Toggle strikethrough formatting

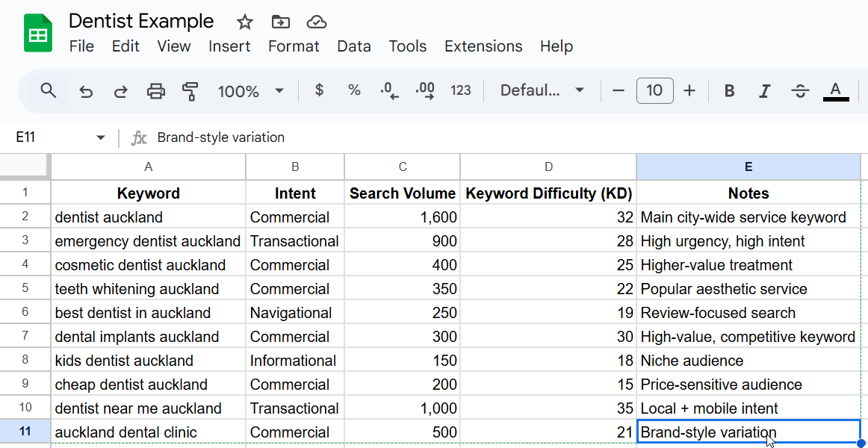tap(801, 90)
